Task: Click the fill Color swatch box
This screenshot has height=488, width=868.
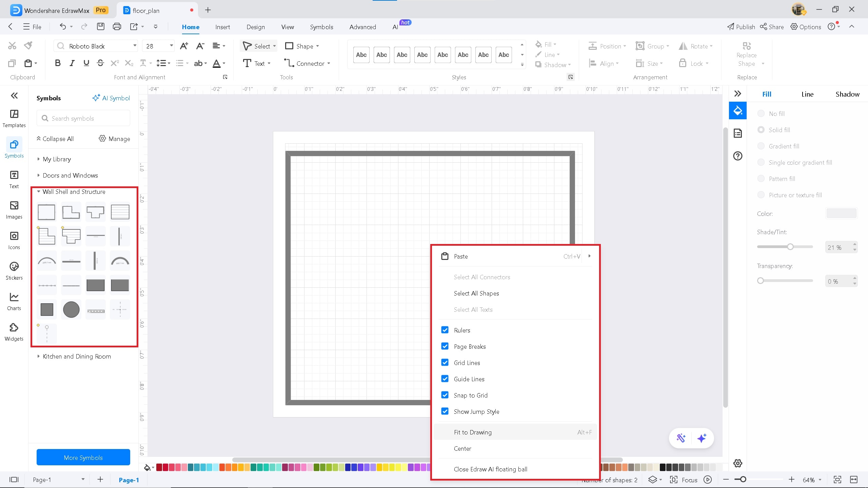Action: 842,213
